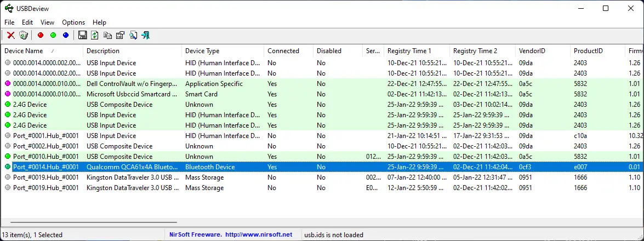
Task: Sort by the VendorID column header
Action: (x=532, y=51)
